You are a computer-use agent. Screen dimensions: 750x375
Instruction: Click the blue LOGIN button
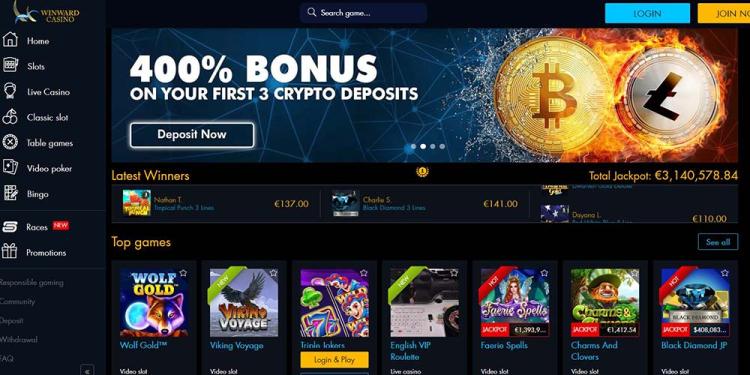click(x=647, y=13)
